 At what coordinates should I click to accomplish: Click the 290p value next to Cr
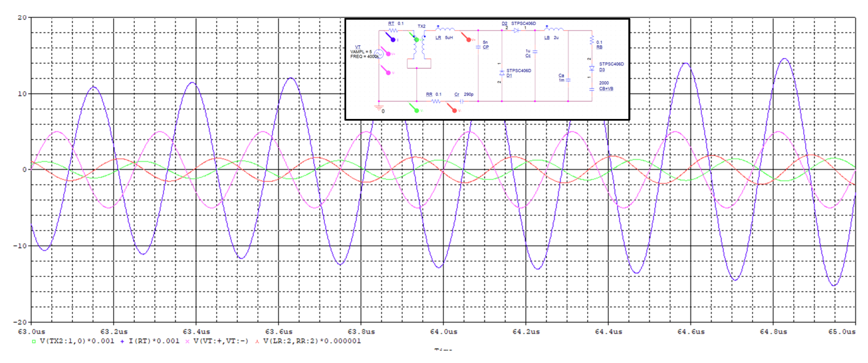point(468,94)
